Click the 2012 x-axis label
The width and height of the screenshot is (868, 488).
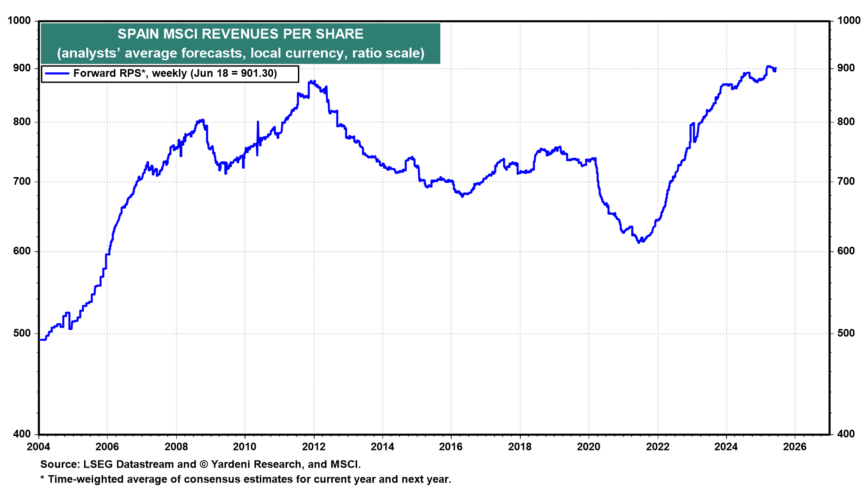click(x=314, y=447)
